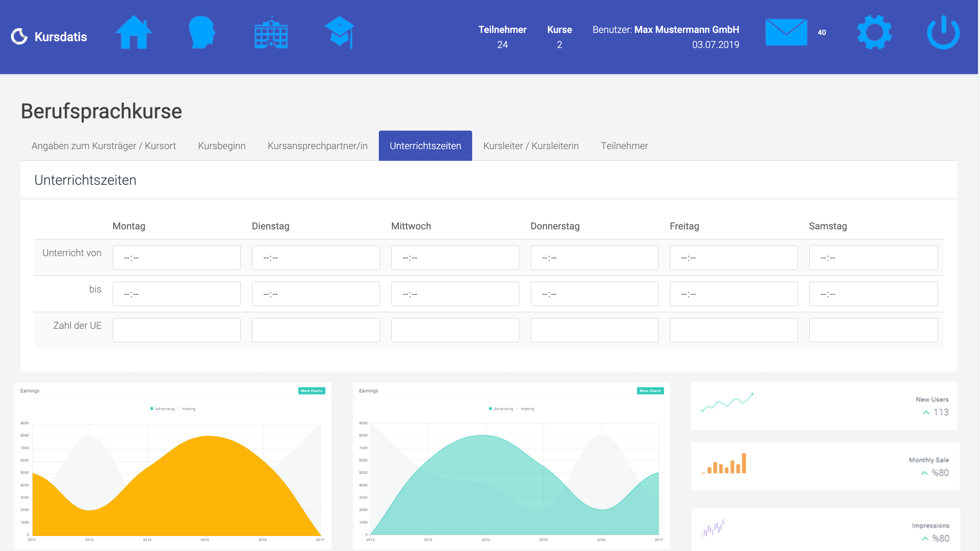
Task: Click Zahl der UE field for Samstag
Action: pos(873,330)
